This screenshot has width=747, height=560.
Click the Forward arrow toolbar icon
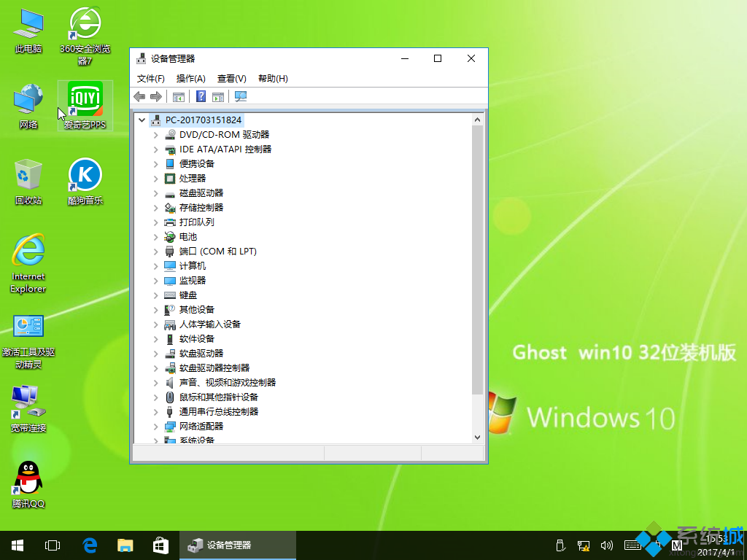pos(156,97)
